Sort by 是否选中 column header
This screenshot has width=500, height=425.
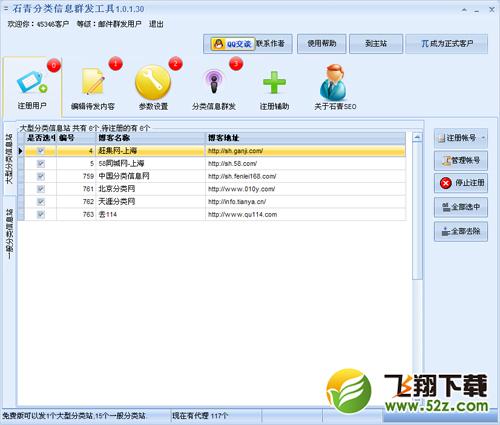(40, 138)
